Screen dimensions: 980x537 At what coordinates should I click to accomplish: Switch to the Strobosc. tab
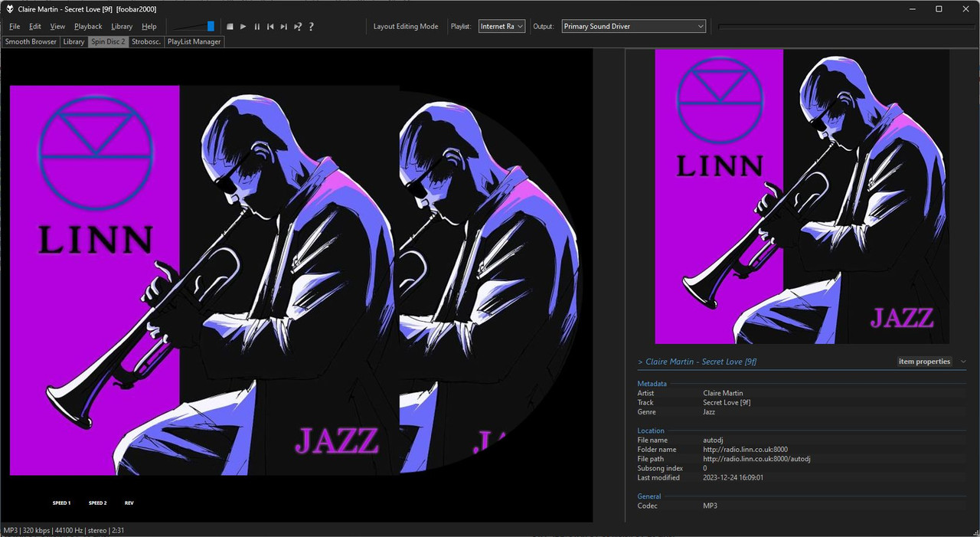pyautogui.click(x=146, y=41)
